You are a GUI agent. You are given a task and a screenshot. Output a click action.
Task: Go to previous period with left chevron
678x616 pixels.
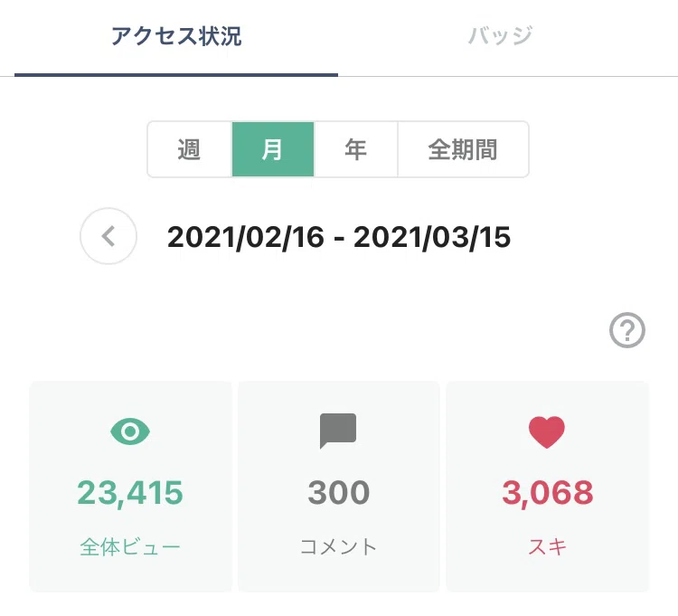point(108,236)
